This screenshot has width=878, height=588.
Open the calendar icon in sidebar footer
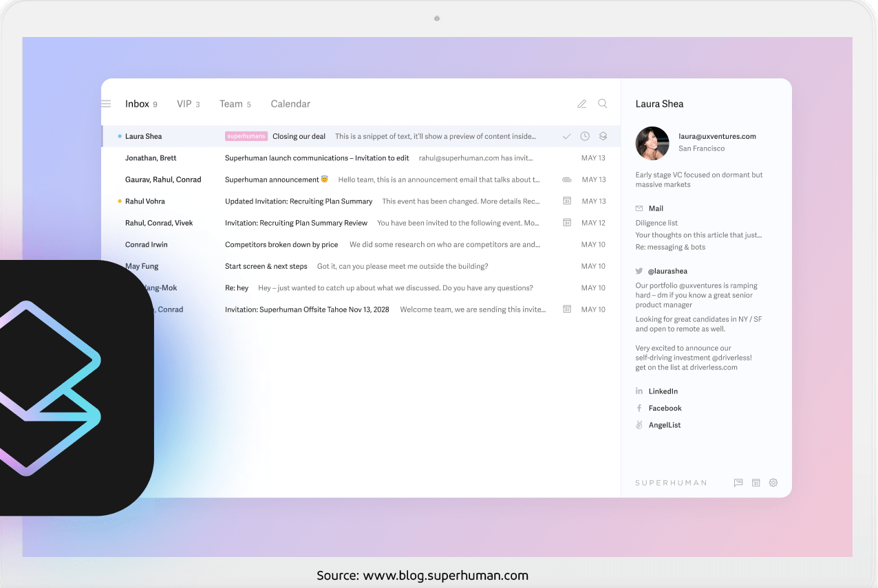(x=756, y=483)
